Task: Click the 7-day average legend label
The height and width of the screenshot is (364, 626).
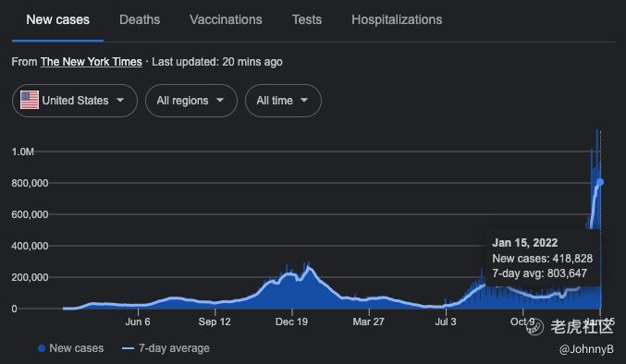Action: tap(174, 348)
